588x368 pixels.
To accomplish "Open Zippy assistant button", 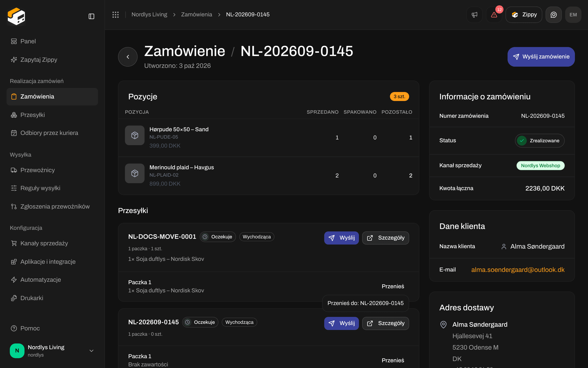I will (x=524, y=15).
